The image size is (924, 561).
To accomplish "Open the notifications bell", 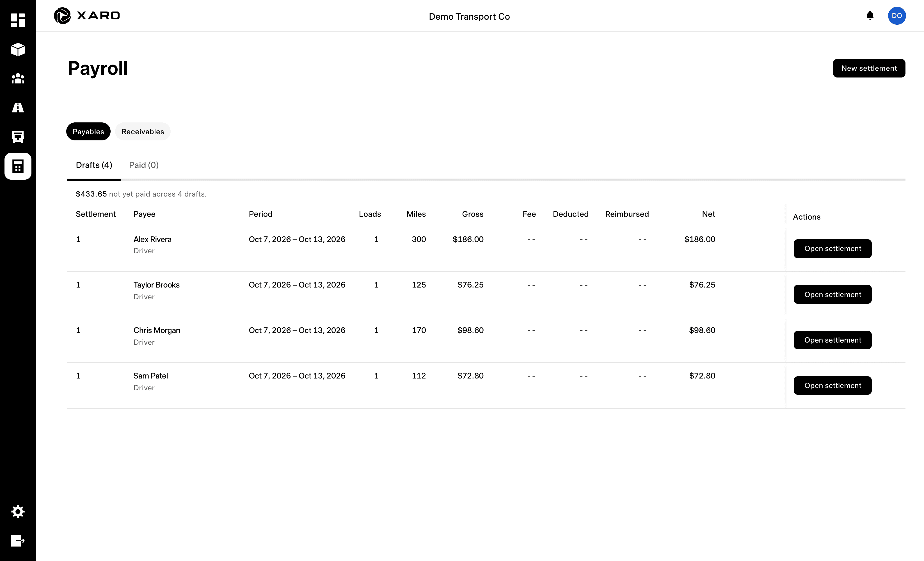I will click(x=870, y=15).
